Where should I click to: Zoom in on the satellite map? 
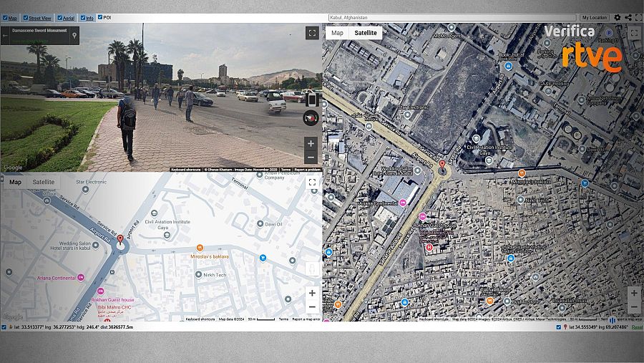pos(634,293)
